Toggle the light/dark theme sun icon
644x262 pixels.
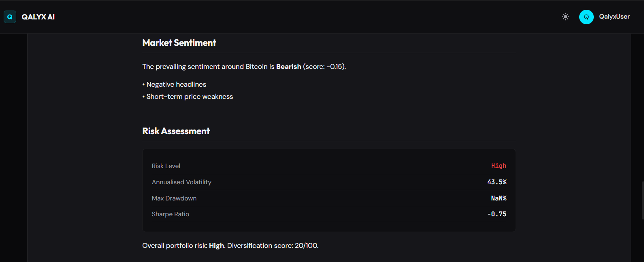(x=565, y=17)
